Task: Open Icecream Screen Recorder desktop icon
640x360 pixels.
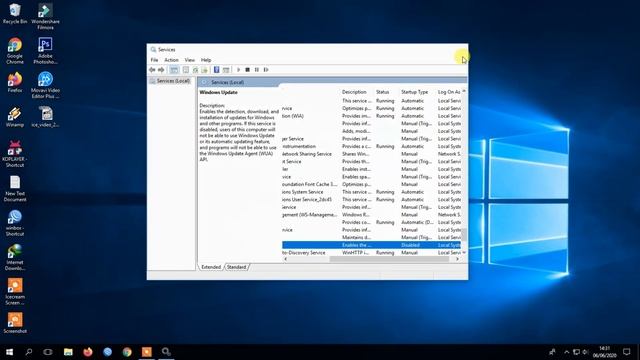Action: click(x=15, y=292)
